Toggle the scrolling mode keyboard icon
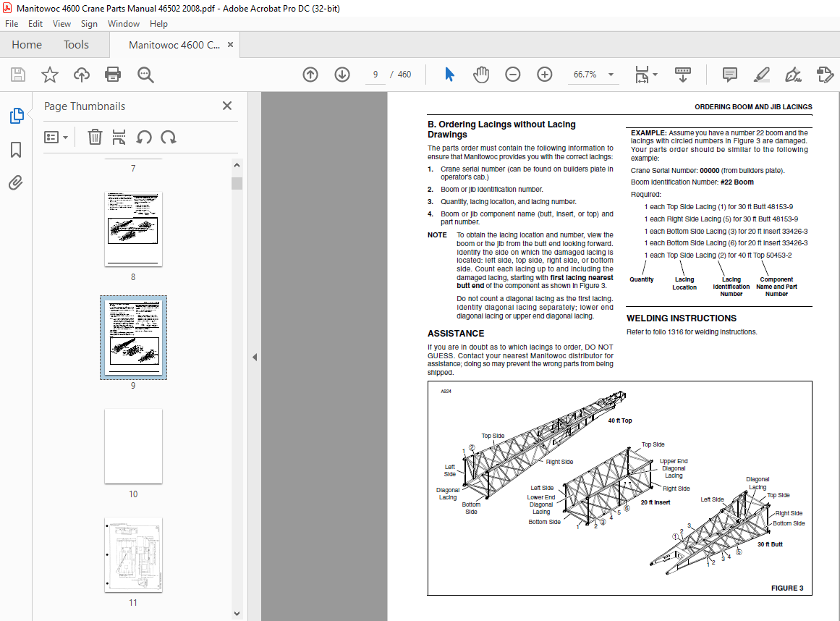This screenshot has width=840, height=621. [682, 75]
